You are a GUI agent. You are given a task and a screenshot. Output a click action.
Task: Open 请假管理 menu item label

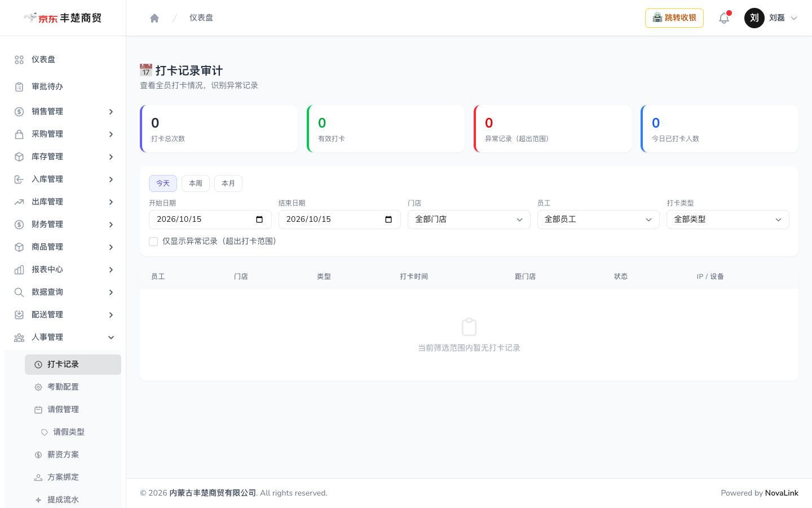tap(63, 410)
